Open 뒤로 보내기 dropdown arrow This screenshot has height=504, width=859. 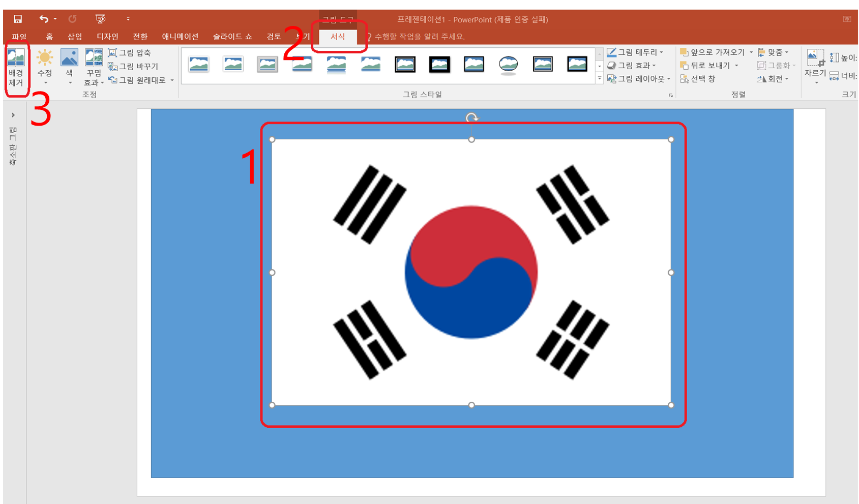[x=736, y=66]
